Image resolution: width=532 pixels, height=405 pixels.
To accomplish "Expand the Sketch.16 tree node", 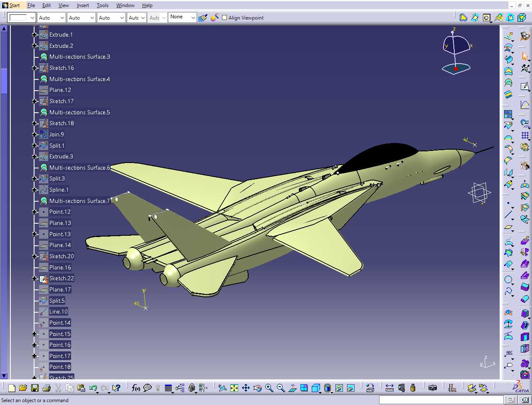I will [x=34, y=68].
